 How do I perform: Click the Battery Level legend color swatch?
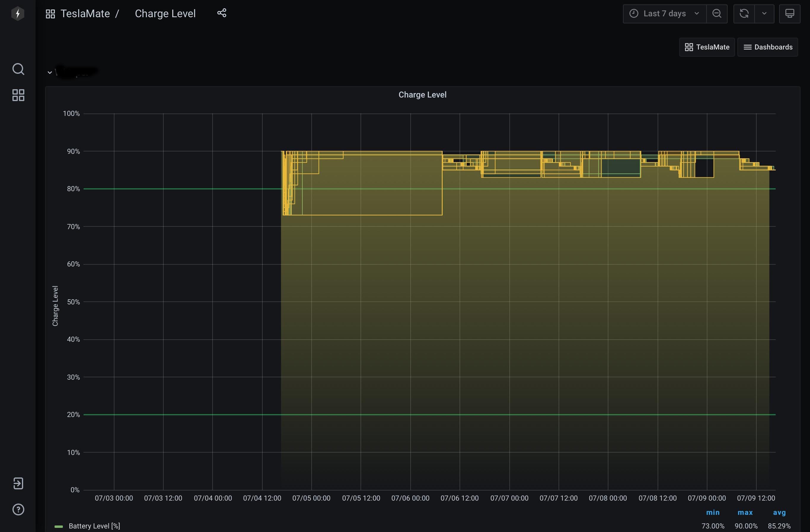(58, 526)
